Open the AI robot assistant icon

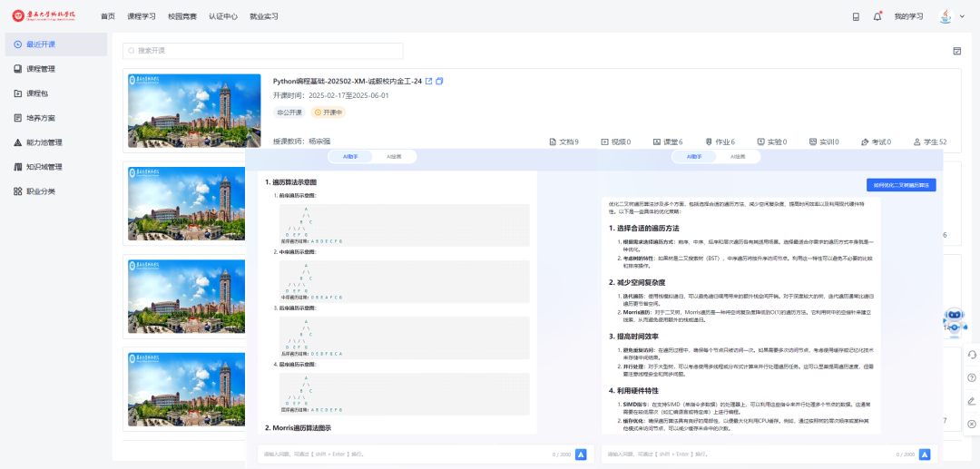[955, 321]
